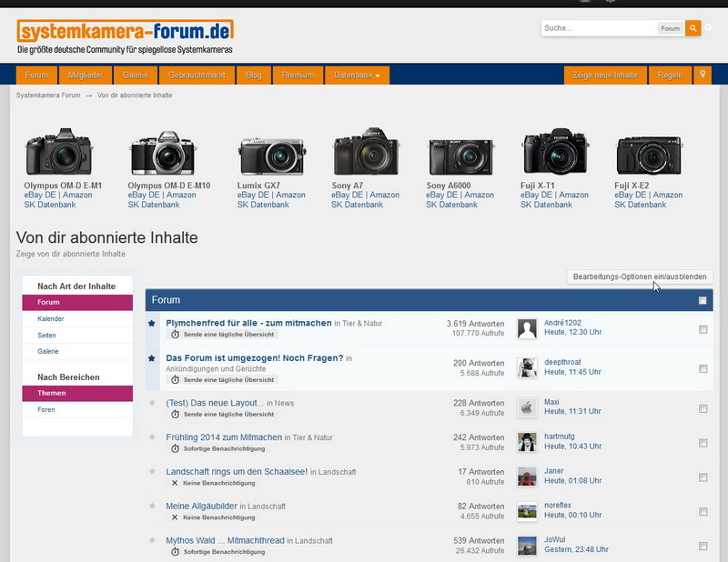Click into the Suche search field
The width and height of the screenshot is (728, 562).
tap(598, 28)
